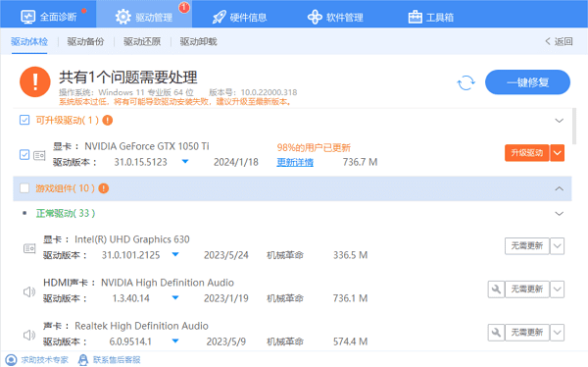Click the 正常驱动( 33 ) heading
Screen dimensions: 588x367
[66, 213]
